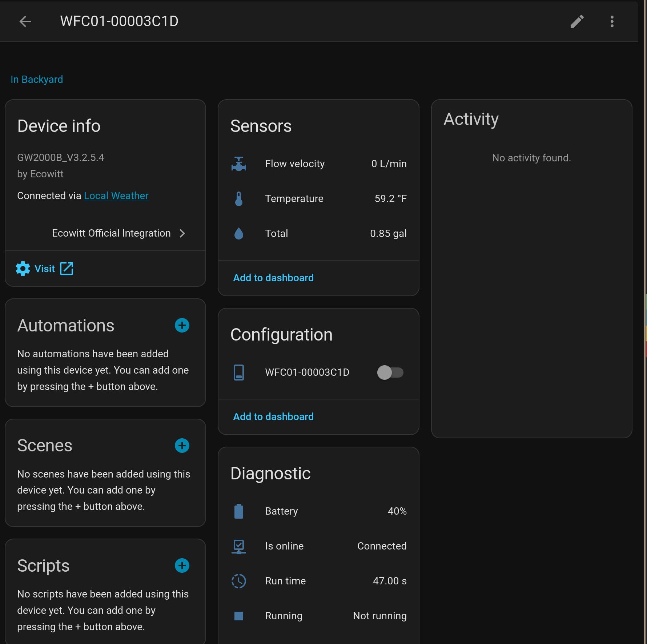647x644 pixels.
Task: Click the Is online network icon
Action: (x=239, y=546)
